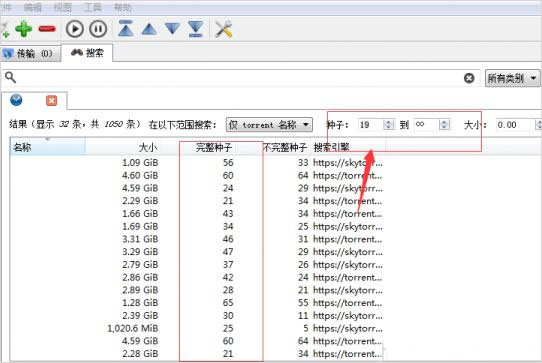Viewport: 542px width, 363px height.
Task: Open options via wrench and screwdriver icon
Action: [224, 29]
